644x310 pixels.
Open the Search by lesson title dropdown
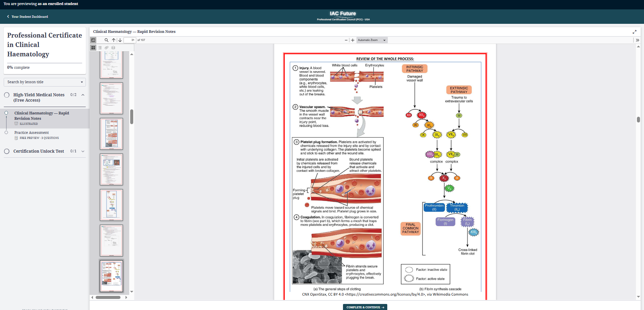45,82
